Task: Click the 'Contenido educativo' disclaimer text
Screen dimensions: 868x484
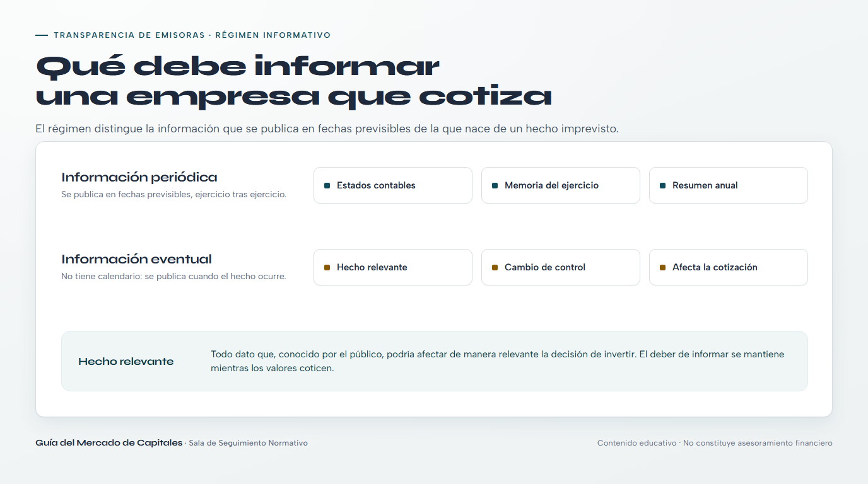Action: (715, 443)
